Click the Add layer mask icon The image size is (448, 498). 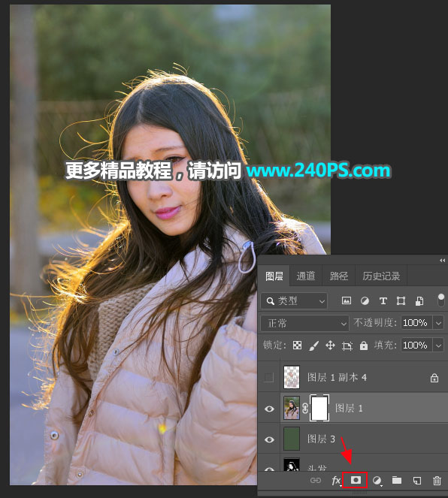(356, 480)
